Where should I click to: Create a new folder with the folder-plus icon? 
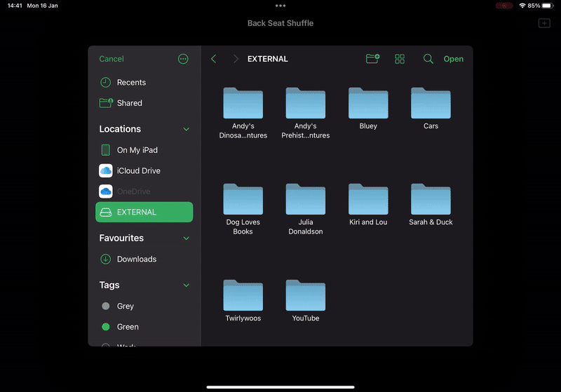373,59
